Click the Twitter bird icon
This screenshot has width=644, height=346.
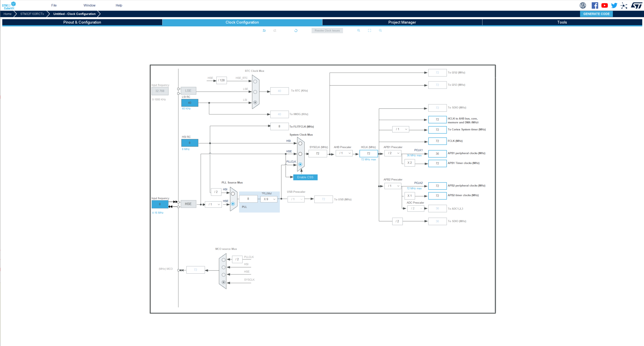click(614, 6)
